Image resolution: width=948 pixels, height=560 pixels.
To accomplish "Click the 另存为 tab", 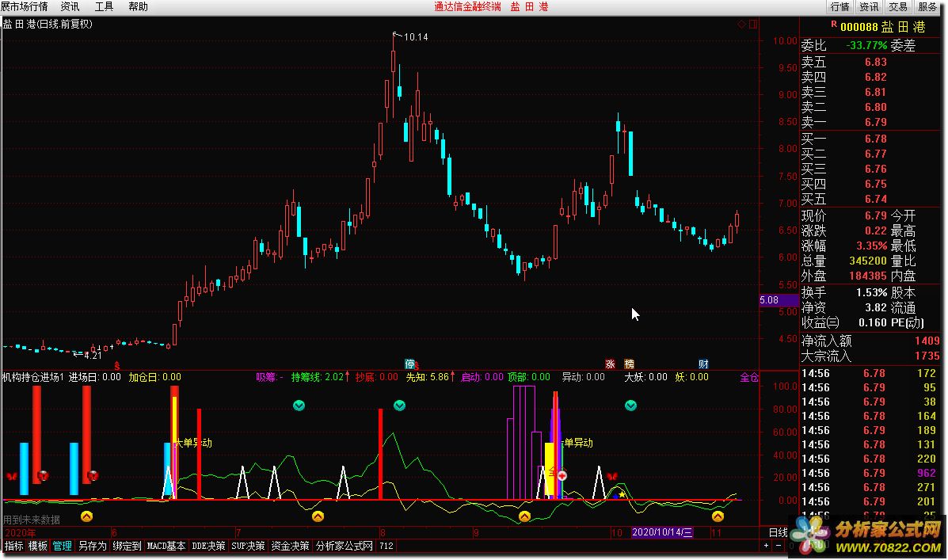I will point(93,546).
